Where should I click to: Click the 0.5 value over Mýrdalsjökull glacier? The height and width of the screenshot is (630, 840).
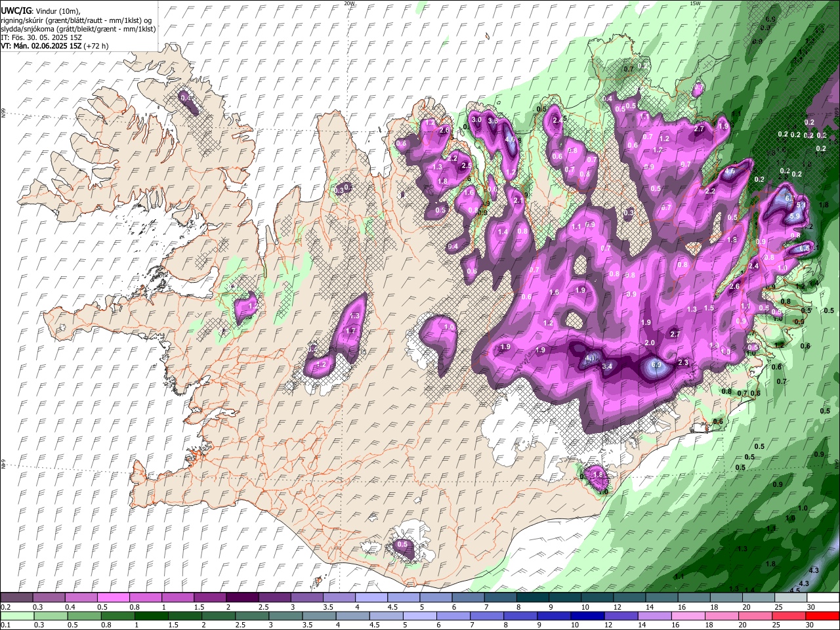coord(402,545)
